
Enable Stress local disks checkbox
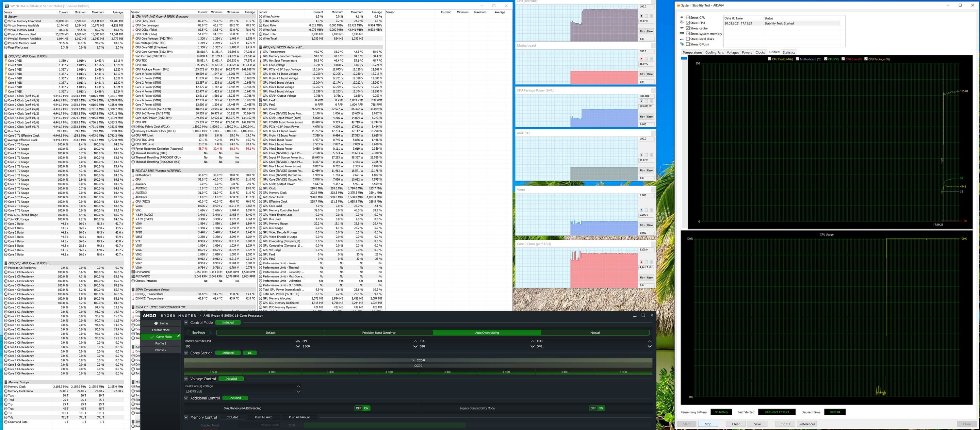pos(688,39)
